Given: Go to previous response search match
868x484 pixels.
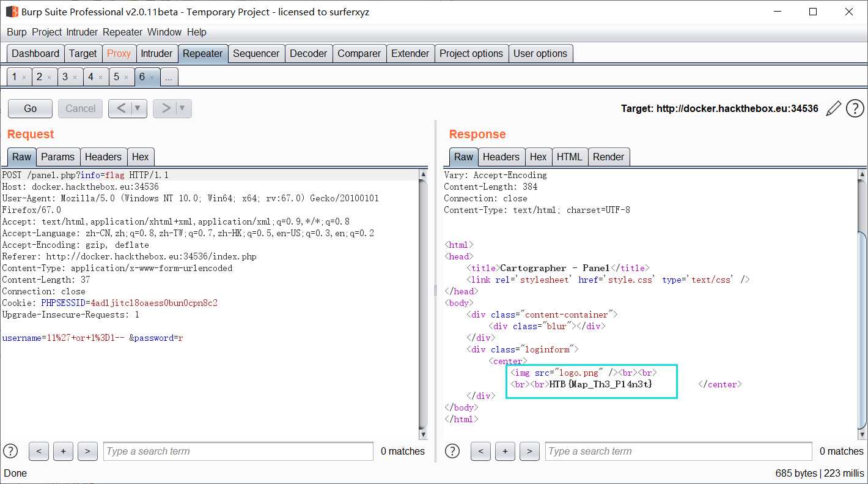Looking at the screenshot, I should click(x=480, y=451).
